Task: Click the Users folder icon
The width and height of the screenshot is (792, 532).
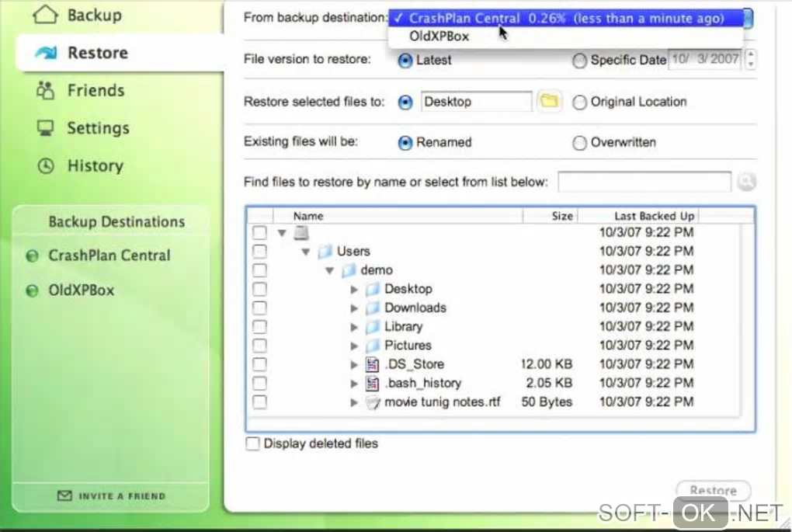Action: pos(325,251)
